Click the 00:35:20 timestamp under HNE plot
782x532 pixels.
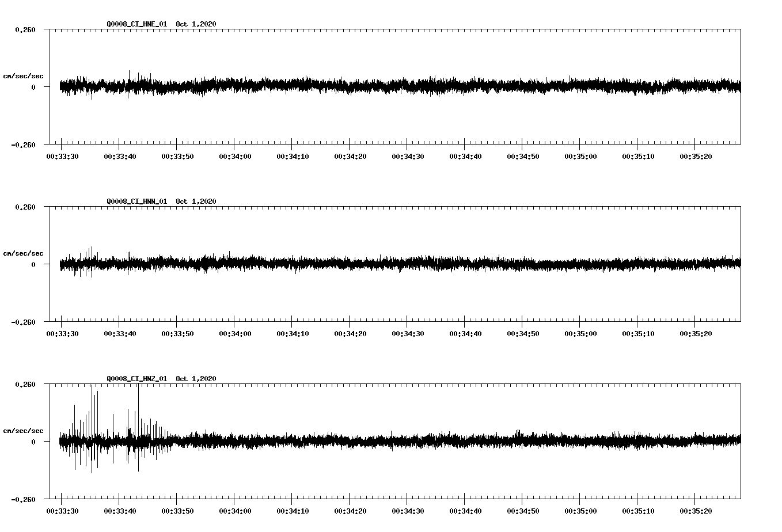pos(697,155)
